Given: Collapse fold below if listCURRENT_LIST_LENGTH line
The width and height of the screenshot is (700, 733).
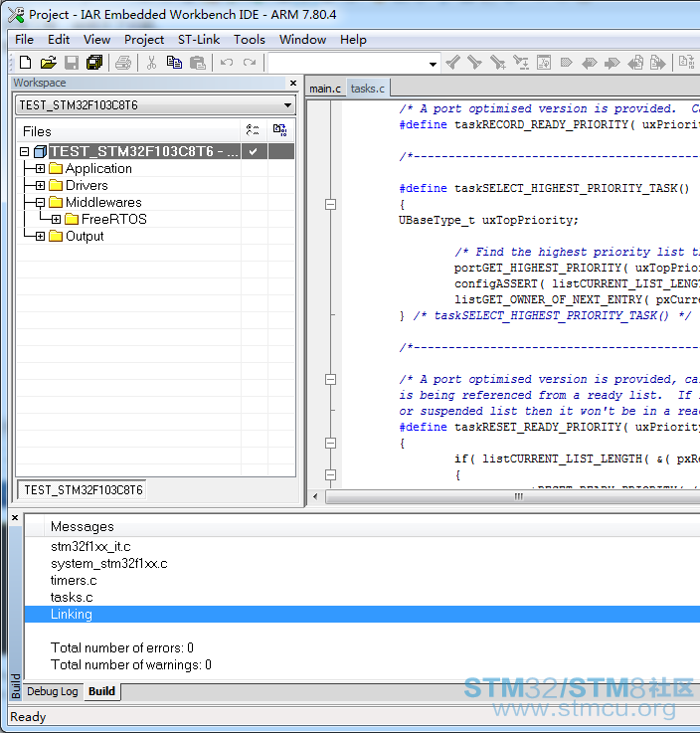Looking at the screenshot, I should pos(330,474).
